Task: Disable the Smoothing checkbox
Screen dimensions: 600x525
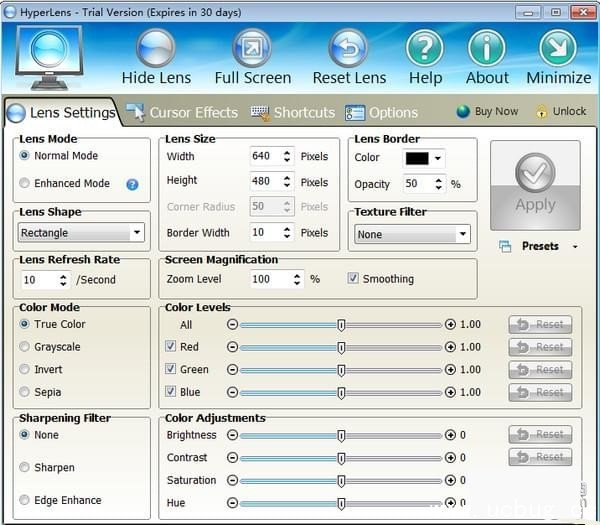Action: tap(353, 279)
